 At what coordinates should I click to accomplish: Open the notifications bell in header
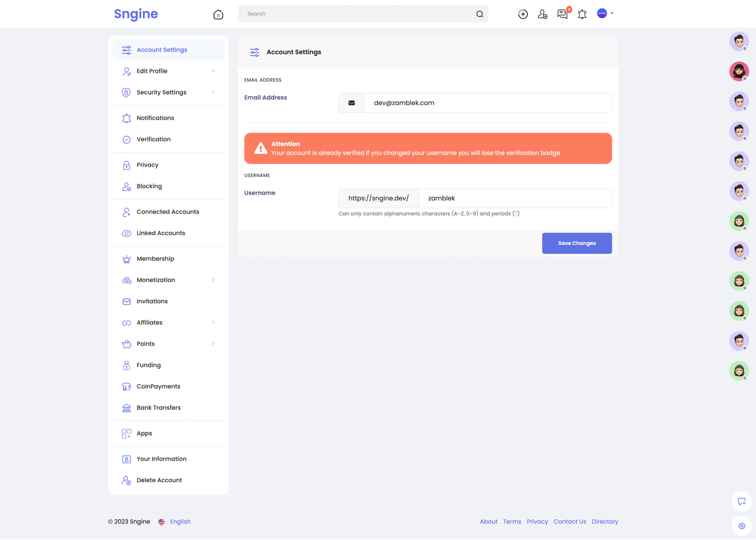tap(582, 14)
